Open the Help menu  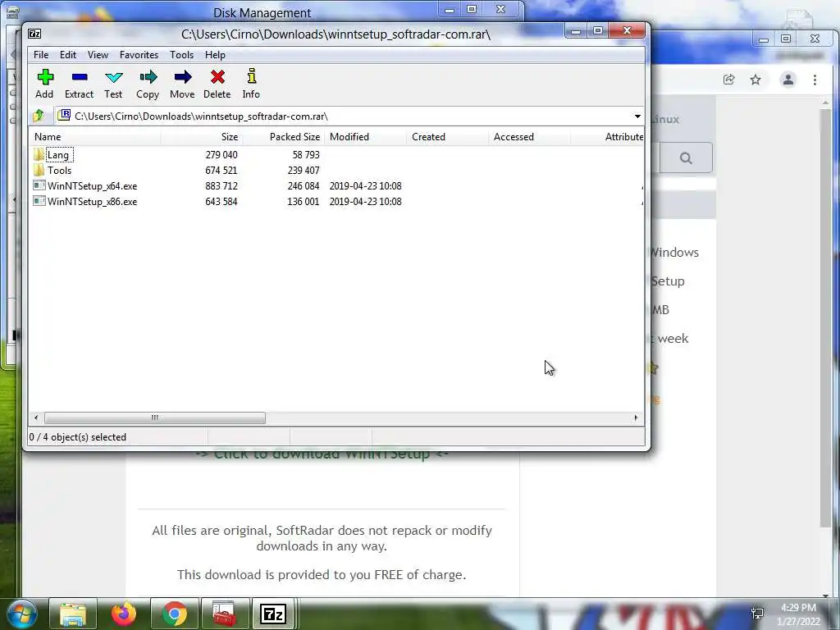215,55
